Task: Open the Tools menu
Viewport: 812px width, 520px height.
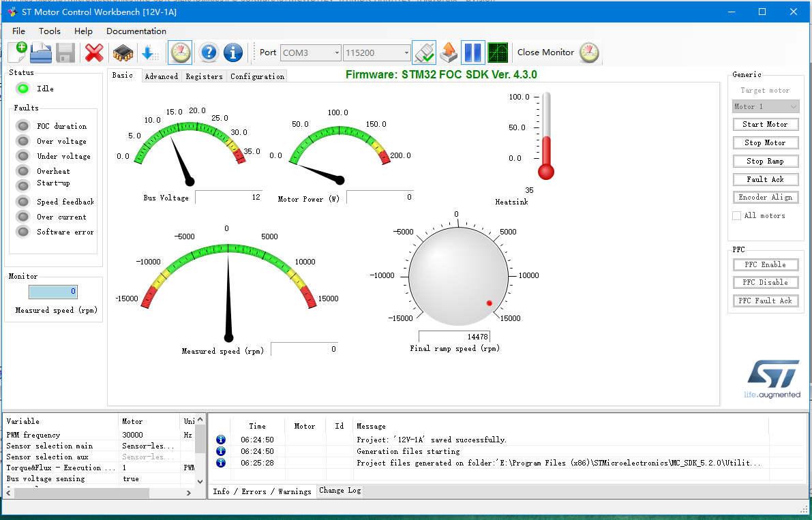Action: (50, 31)
